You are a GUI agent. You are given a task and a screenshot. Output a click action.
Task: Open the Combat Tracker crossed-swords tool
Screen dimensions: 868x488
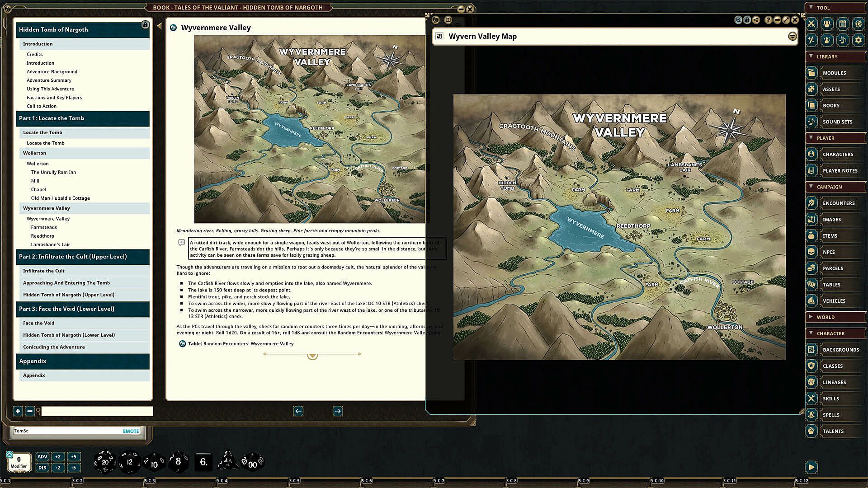[811, 24]
